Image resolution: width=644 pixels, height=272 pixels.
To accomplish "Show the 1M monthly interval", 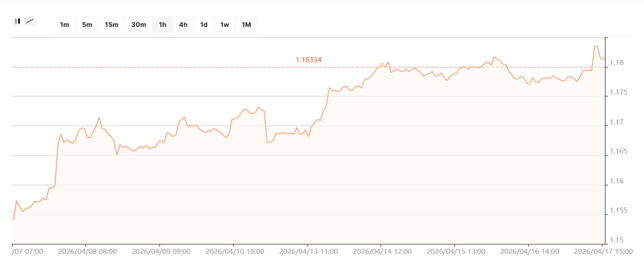I will (x=246, y=25).
